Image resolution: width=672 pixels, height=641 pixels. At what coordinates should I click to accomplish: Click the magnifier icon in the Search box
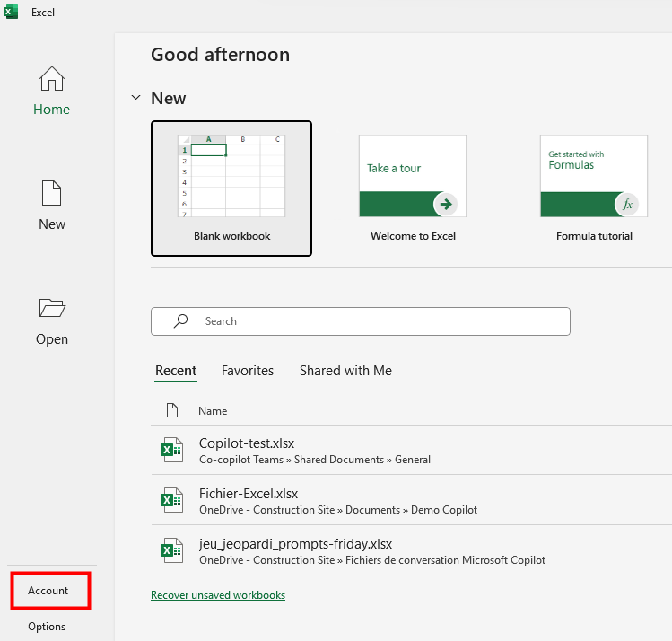181,321
